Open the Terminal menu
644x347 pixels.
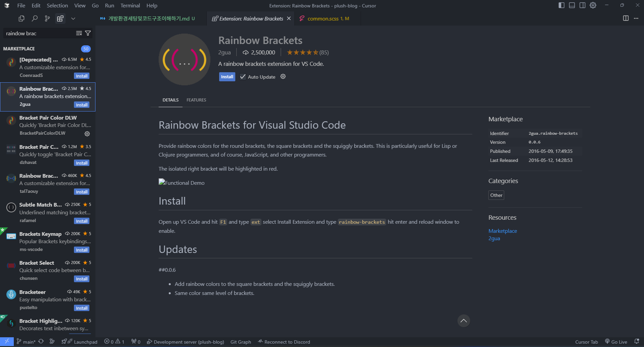tap(130, 5)
